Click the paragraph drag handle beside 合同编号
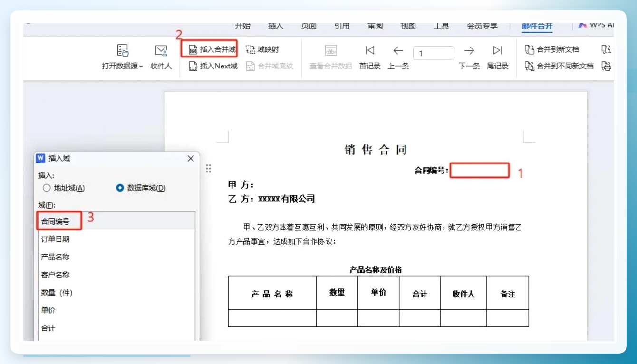 pos(208,169)
